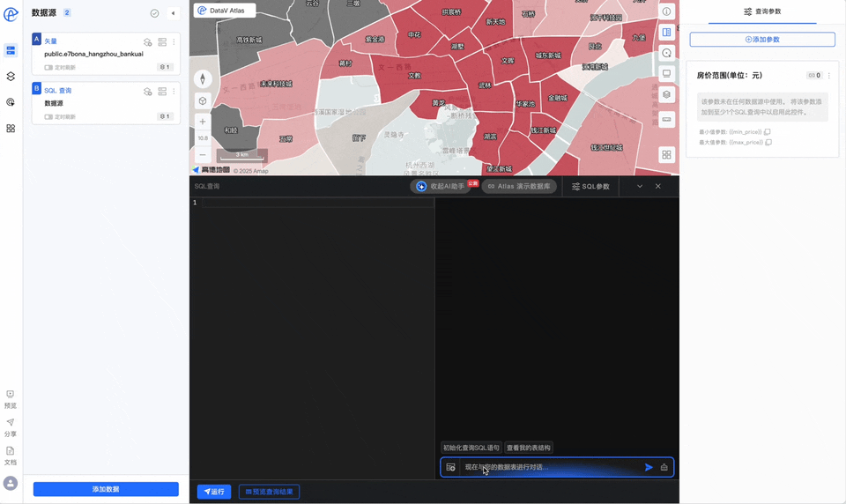
Task: Select the data source sidebar icon
Action: (x=11, y=51)
